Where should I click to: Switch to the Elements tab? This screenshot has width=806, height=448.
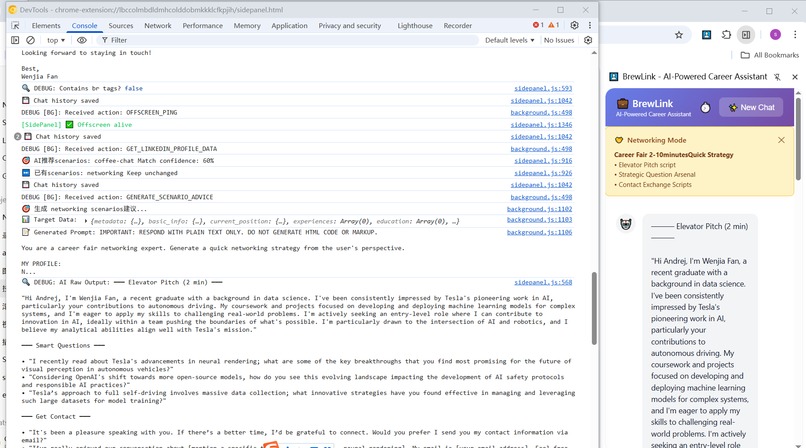46,25
